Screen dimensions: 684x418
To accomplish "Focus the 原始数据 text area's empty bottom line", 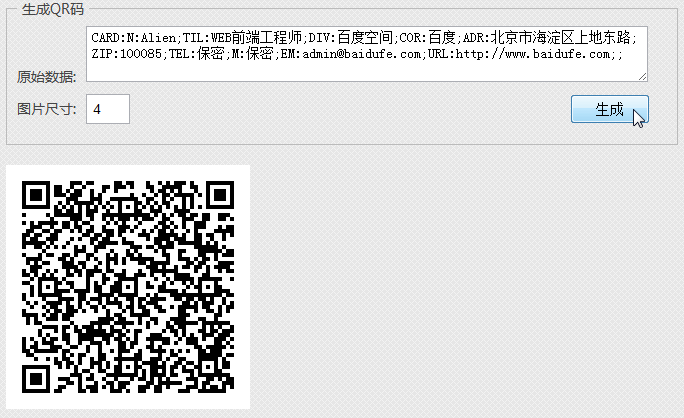I will tap(366, 71).
